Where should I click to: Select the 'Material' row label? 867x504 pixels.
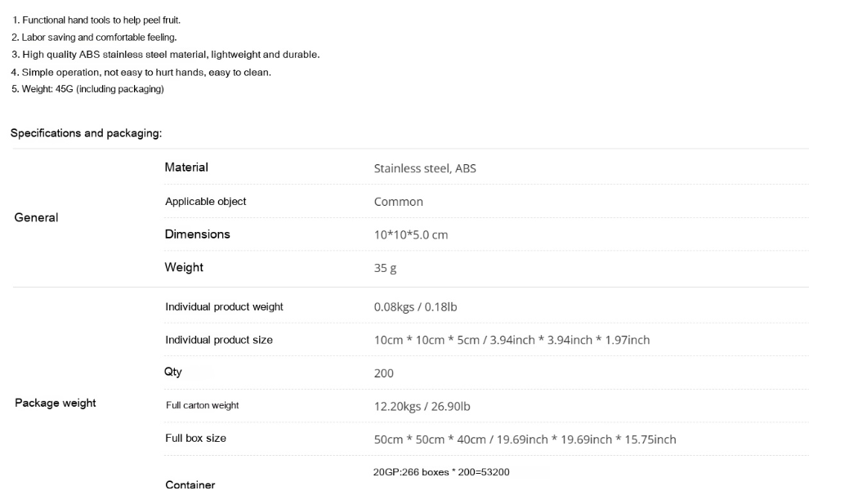(186, 167)
